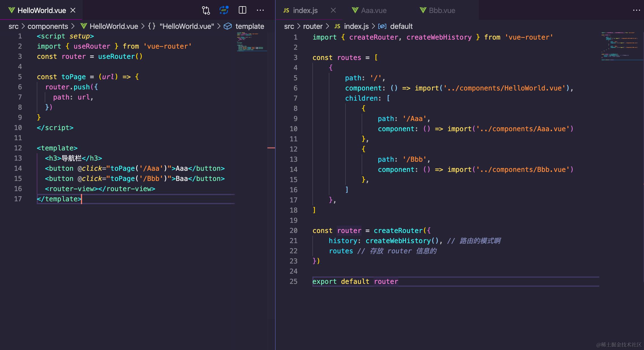Click 'const routes' declaration

337,57
